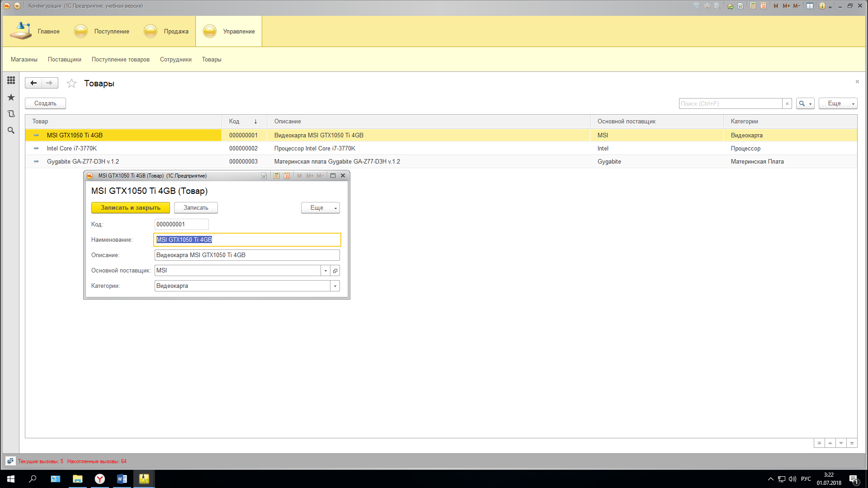
Task: Open favorites star in left sidebar
Action: 11,97
